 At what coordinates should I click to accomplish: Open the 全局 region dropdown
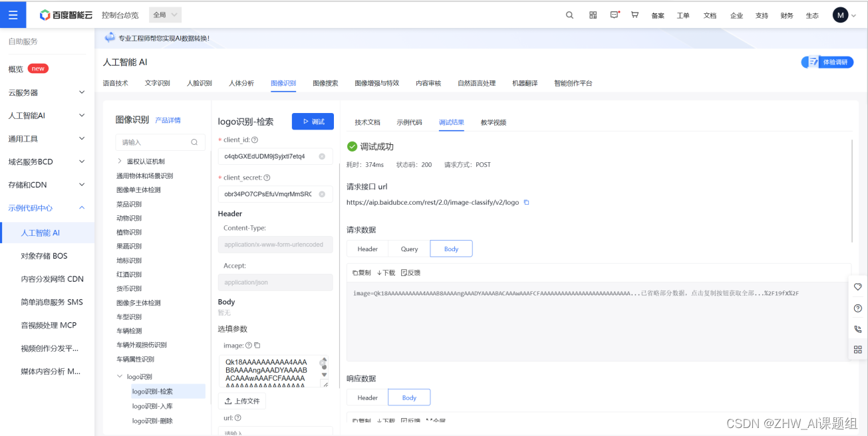[x=165, y=15]
